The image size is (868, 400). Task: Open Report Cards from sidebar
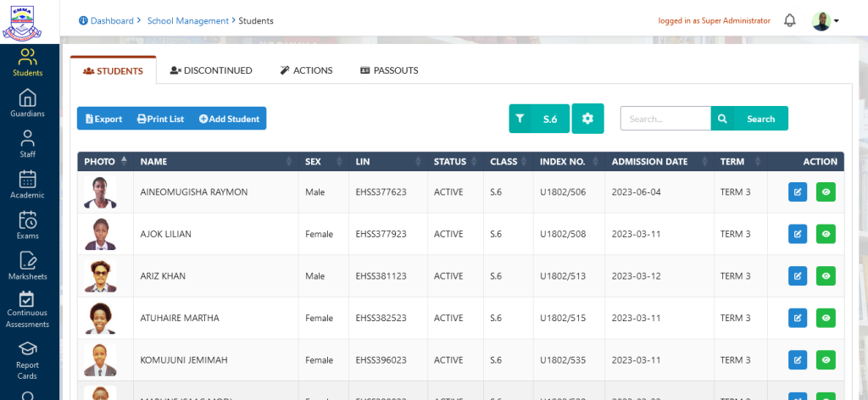[x=28, y=359]
